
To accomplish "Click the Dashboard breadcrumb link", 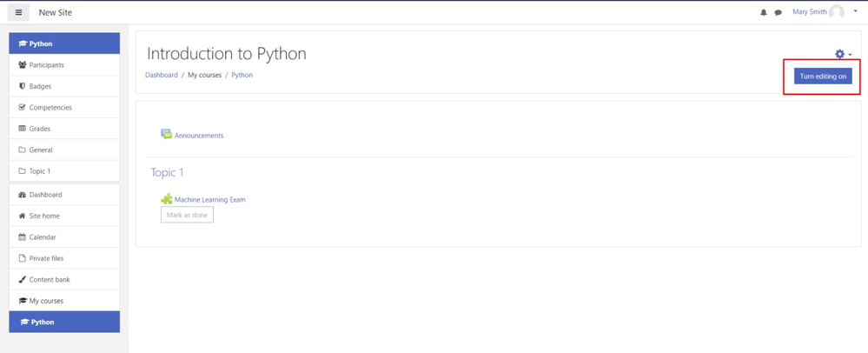I will click(161, 75).
